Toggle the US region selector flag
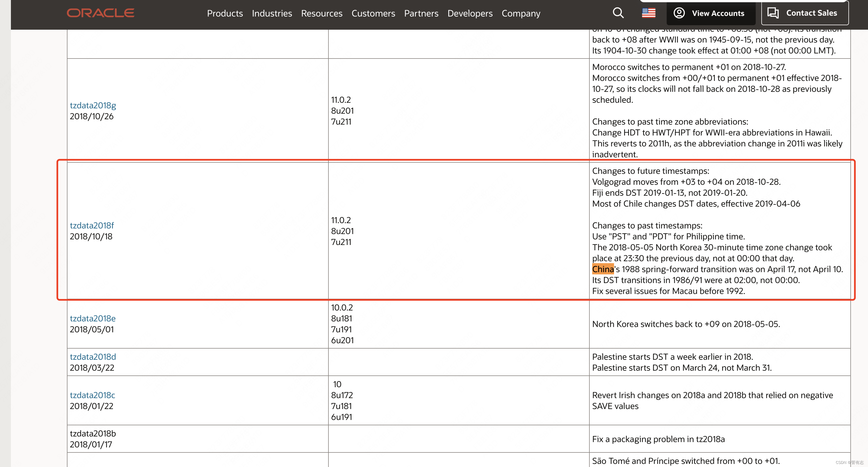 tap(648, 13)
